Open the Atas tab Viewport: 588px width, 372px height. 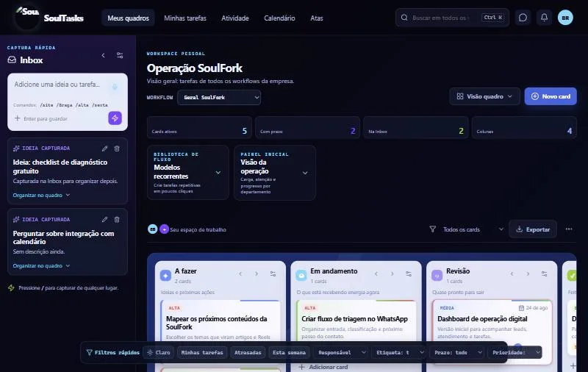coord(317,18)
